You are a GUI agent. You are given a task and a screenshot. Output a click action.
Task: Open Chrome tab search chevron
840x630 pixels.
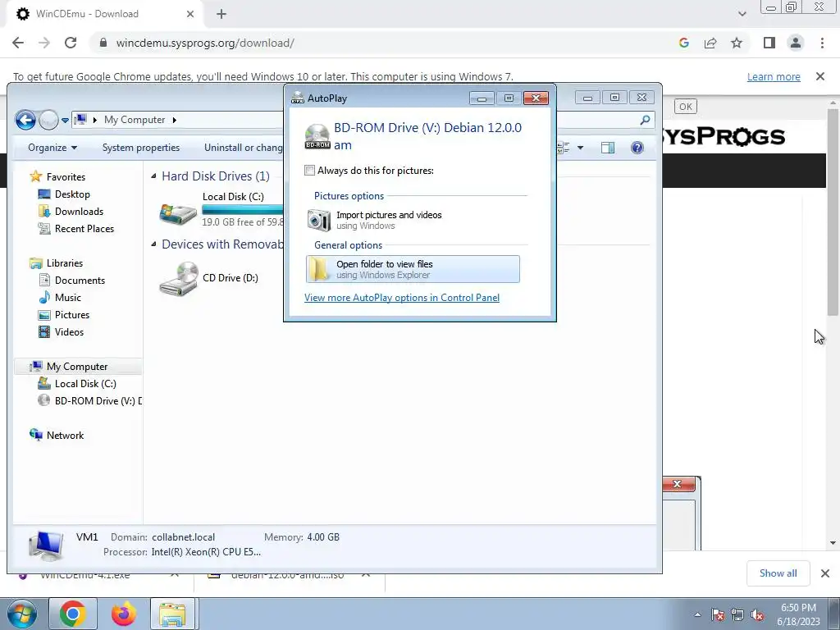(x=742, y=14)
